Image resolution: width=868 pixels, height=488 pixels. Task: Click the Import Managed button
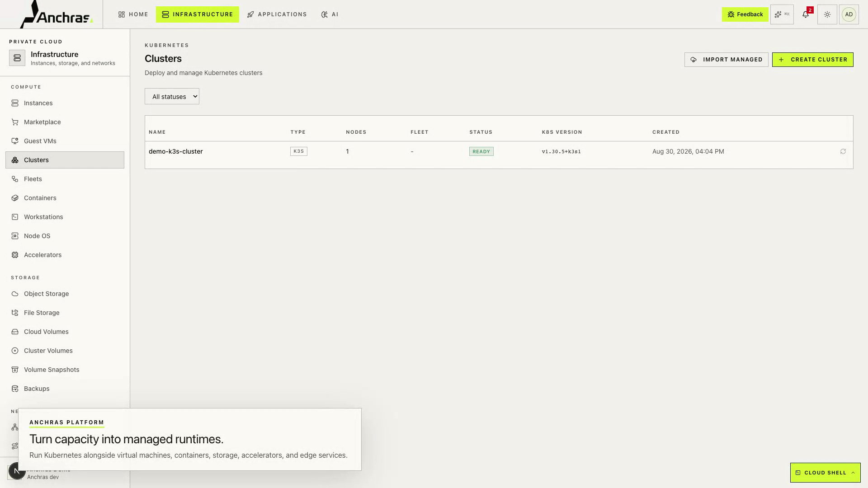pos(726,60)
